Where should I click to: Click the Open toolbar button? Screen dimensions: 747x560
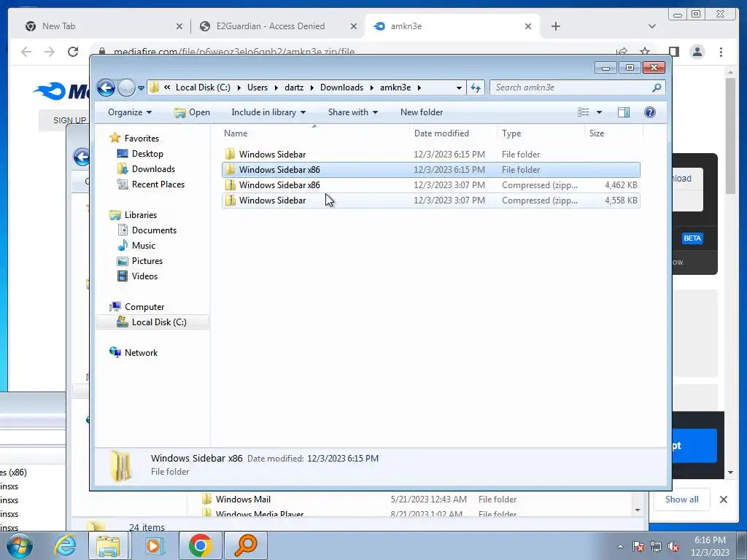click(x=193, y=112)
